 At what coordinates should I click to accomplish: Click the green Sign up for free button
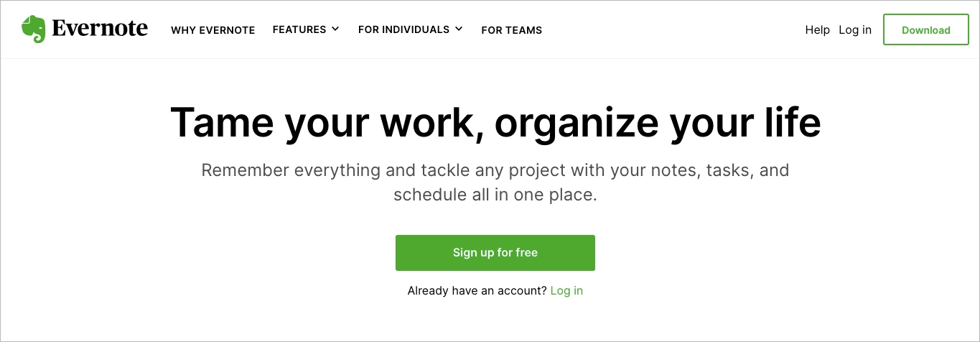495,253
